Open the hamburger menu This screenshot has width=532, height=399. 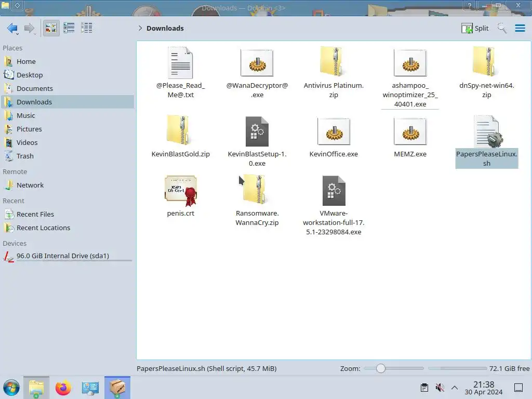pos(520,28)
